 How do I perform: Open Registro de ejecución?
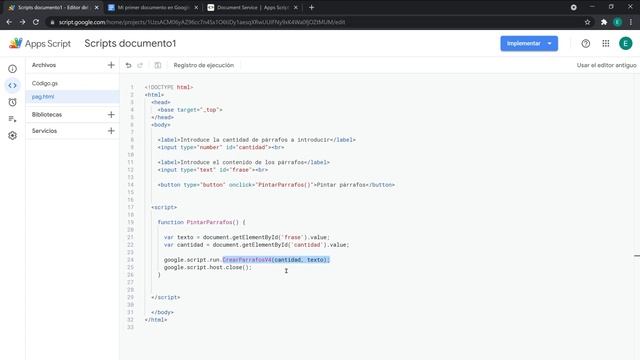[204, 65]
